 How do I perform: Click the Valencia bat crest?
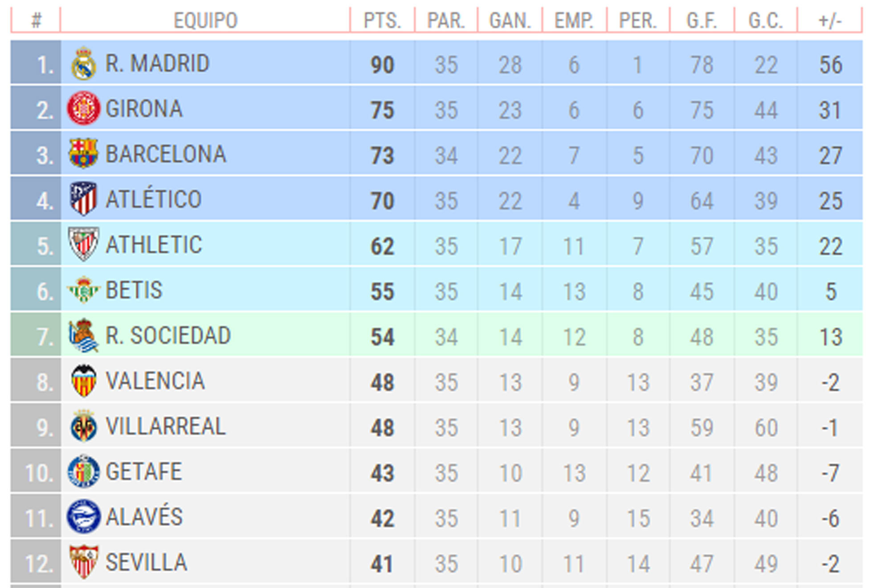point(84,381)
